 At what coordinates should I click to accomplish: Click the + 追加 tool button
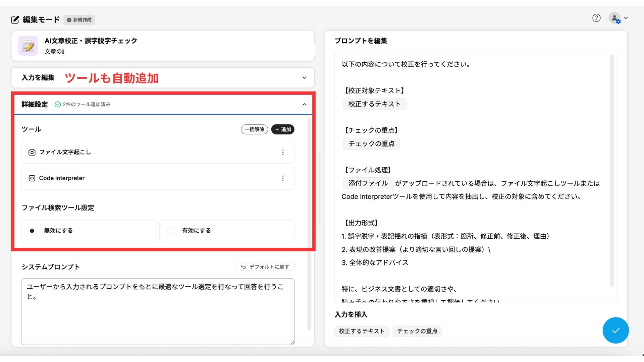[x=283, y=129]
